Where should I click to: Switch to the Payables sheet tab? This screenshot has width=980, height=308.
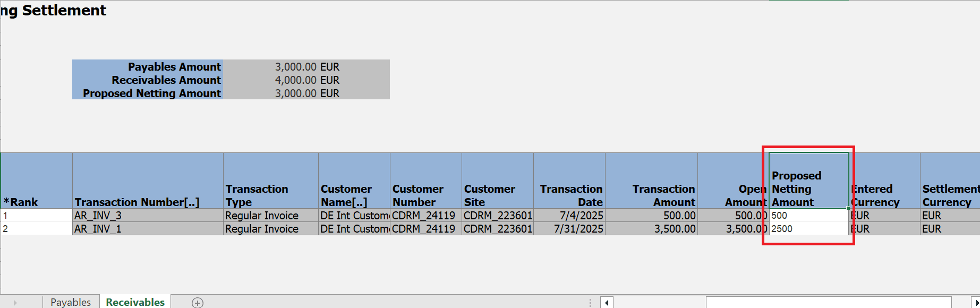pyautogui.click(x=70, y=302)
